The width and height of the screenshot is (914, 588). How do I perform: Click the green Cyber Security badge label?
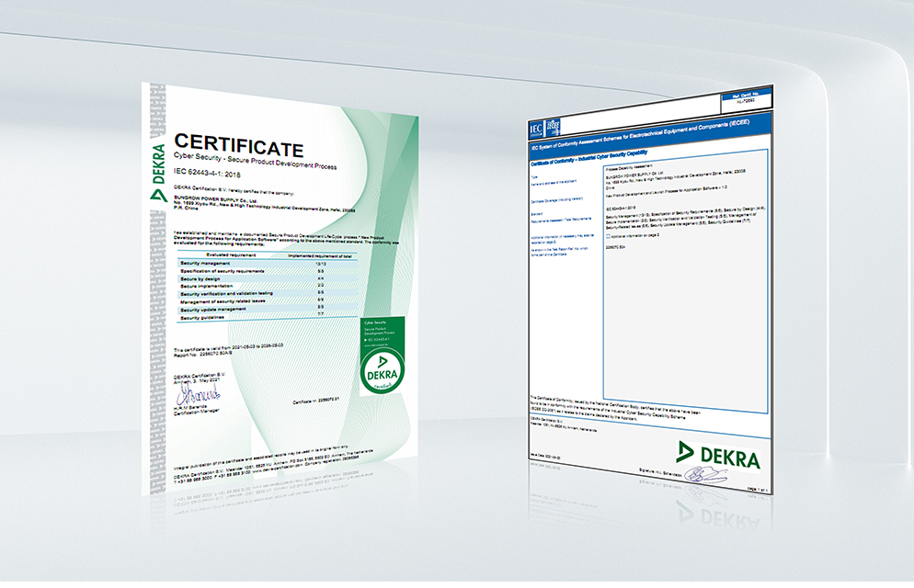(x=375, y=322)
